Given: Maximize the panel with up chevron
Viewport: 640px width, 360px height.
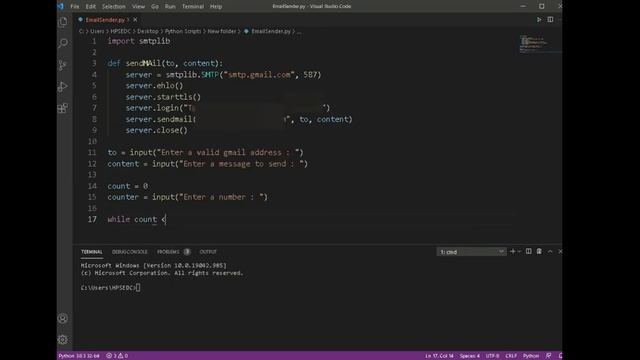Looking at the screenshot, I should (550, 251).
